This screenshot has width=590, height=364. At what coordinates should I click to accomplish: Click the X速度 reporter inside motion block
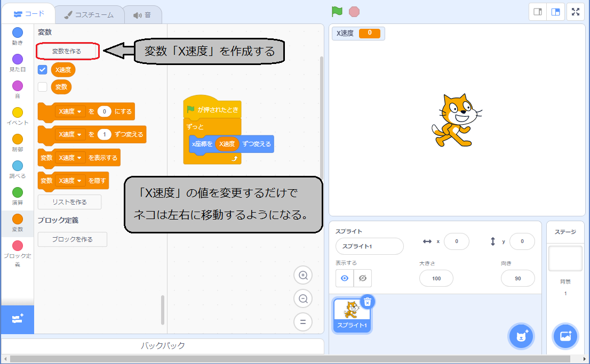[x=227, y=144]
